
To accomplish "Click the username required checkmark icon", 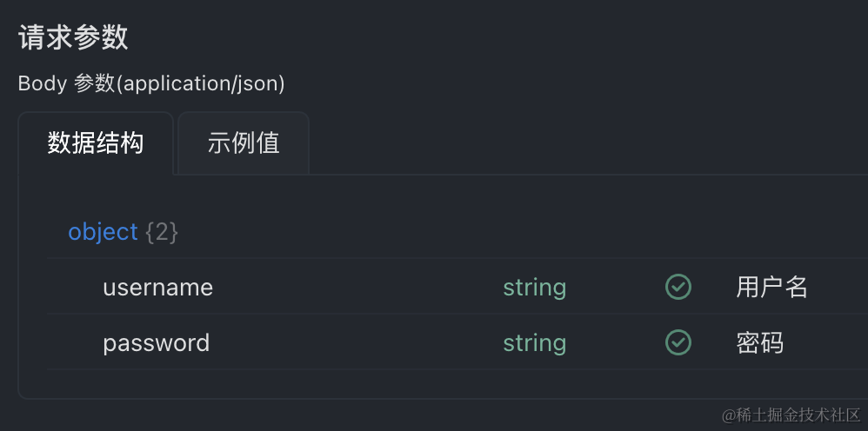I will tap(678, 287).
